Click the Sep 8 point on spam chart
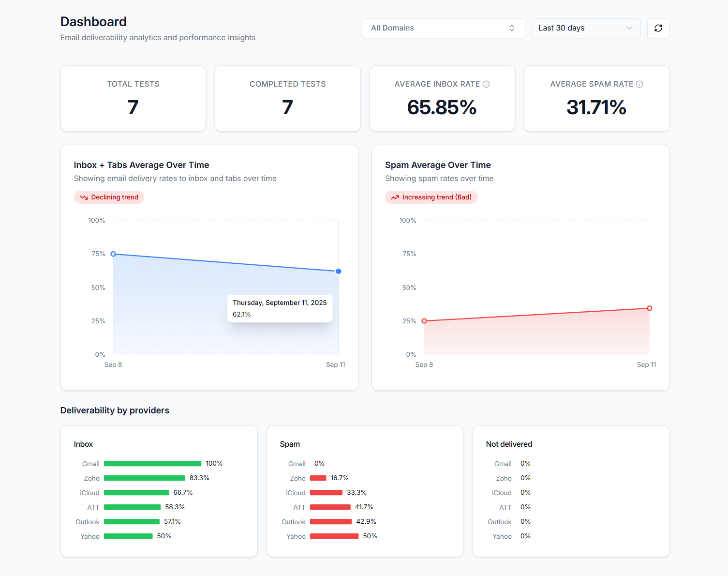 click(424, 320)
